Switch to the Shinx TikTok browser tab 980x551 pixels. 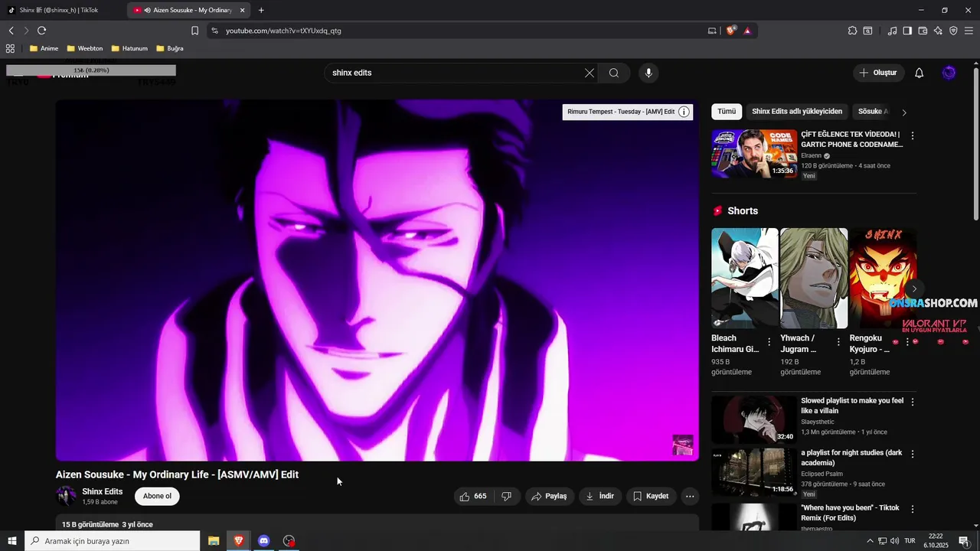[63, 10]
